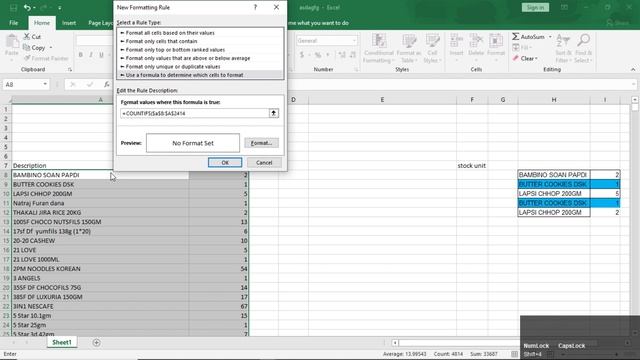
Task: Click the Sign in button
Action: tap(535, 7)
